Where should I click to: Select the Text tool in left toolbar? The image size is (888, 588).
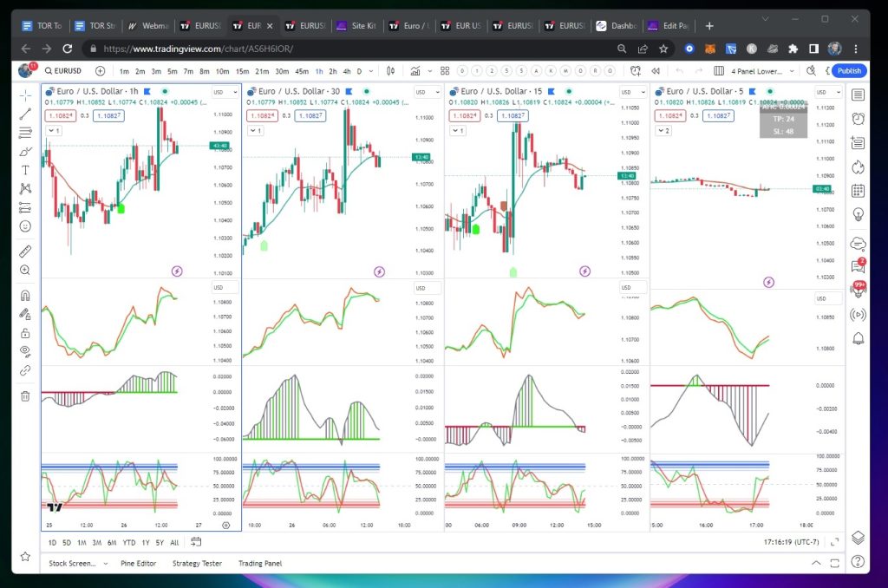[25, 169]
